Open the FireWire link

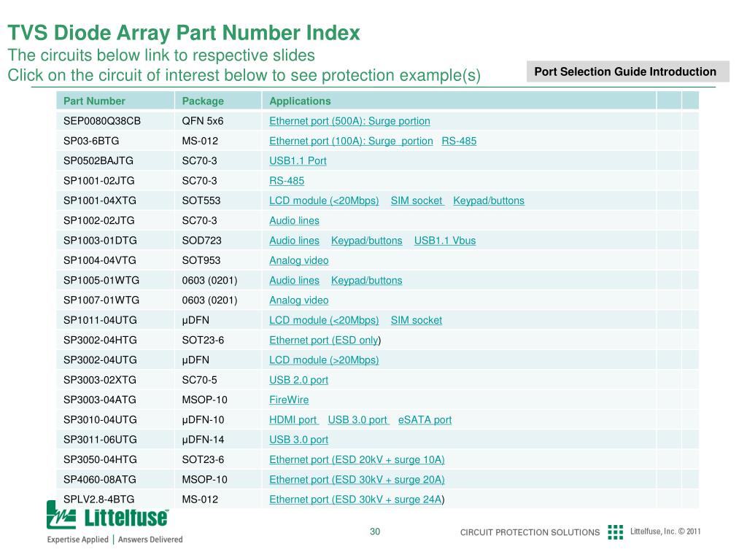(289, 400)
